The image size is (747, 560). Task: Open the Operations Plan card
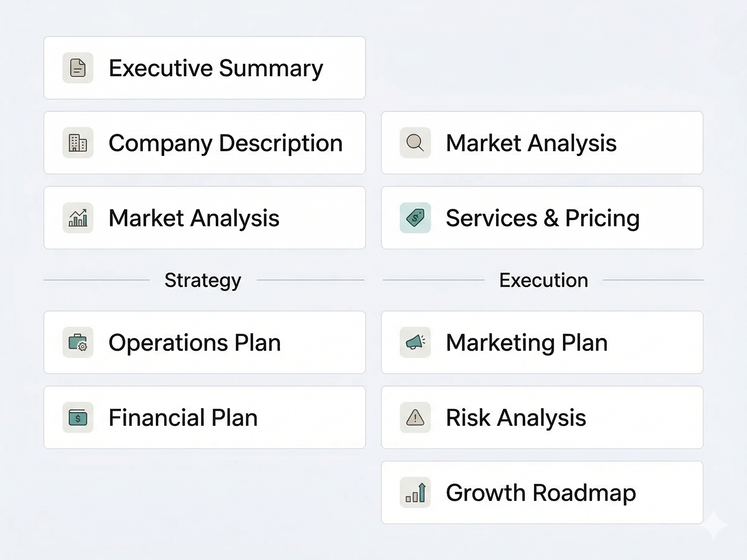pyautogui.click(x=204, y=342)
